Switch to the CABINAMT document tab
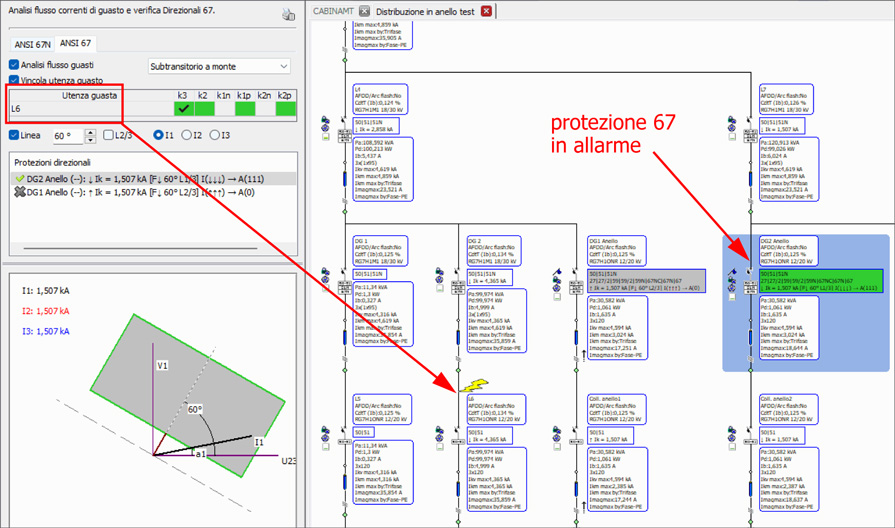Screen dimensions: 895x528 pyautogui.click(x=334, y=11)
